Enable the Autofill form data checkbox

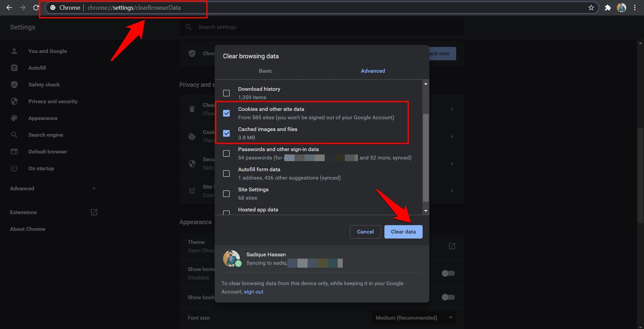[226, 174]
